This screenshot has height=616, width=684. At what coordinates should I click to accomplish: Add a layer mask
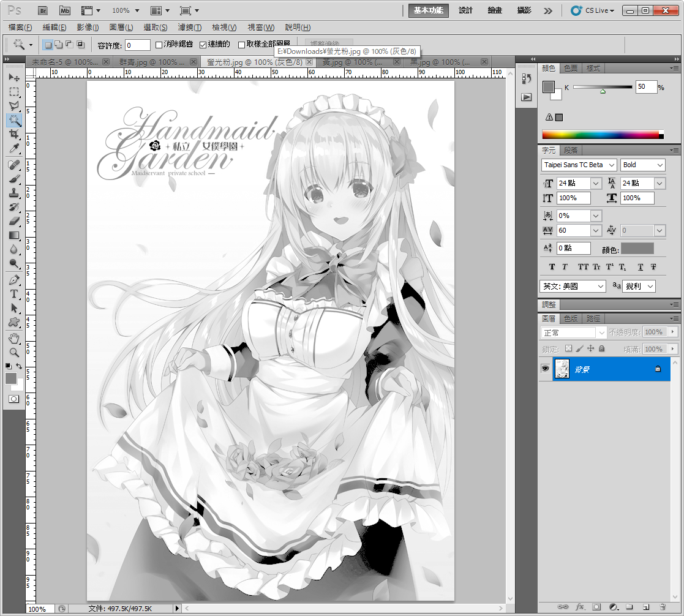[596, 607]
